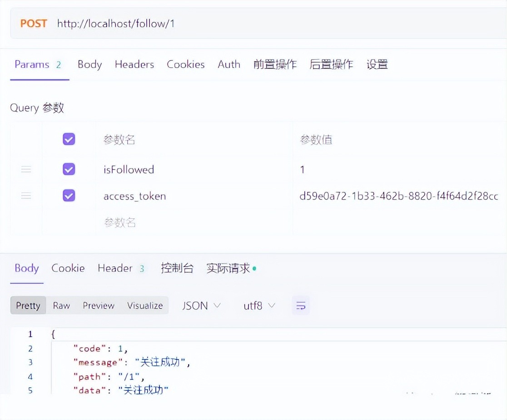Select the Preview response view

pos(98,306)
